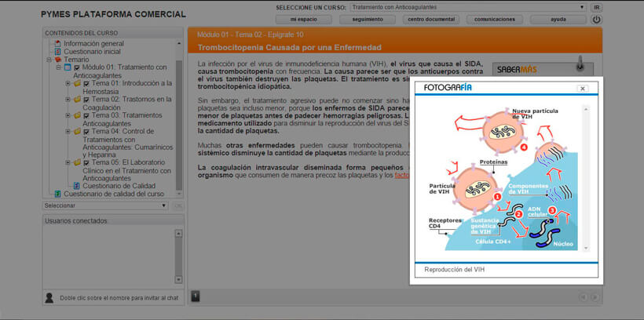The height and width of the screenshot is (320, 644).
Task: Close the Fotografía popup
Action: pyautogui.click(x=583, y=88)
